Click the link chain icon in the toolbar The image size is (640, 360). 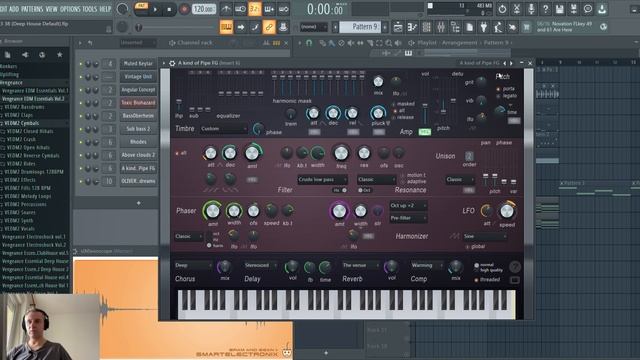tap(269, 27)
